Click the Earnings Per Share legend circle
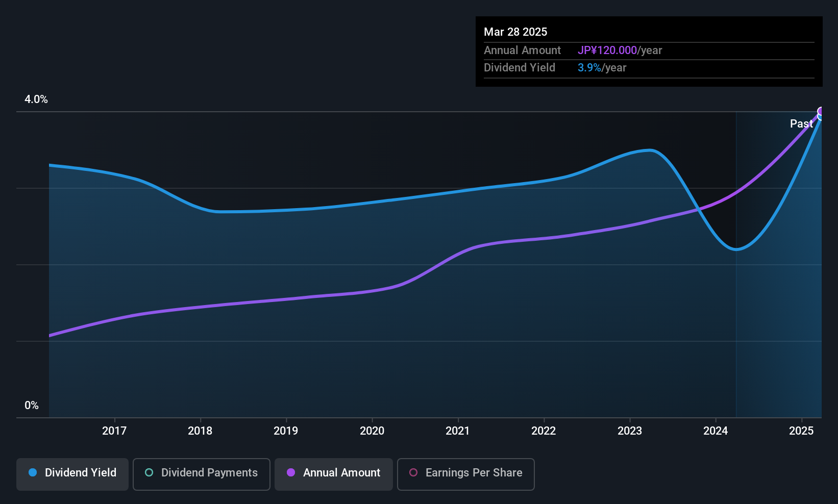Viewport: 838px width, 504px height. pos(413,472)
